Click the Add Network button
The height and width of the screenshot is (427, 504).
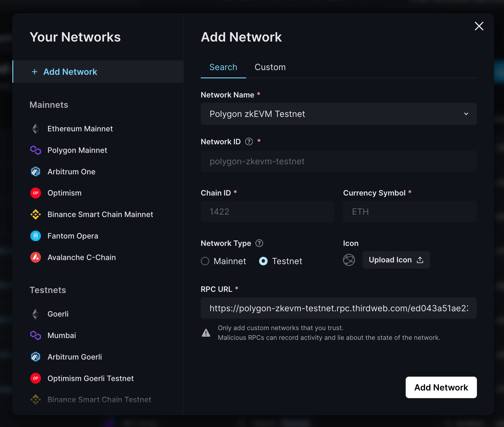(441, 388)
